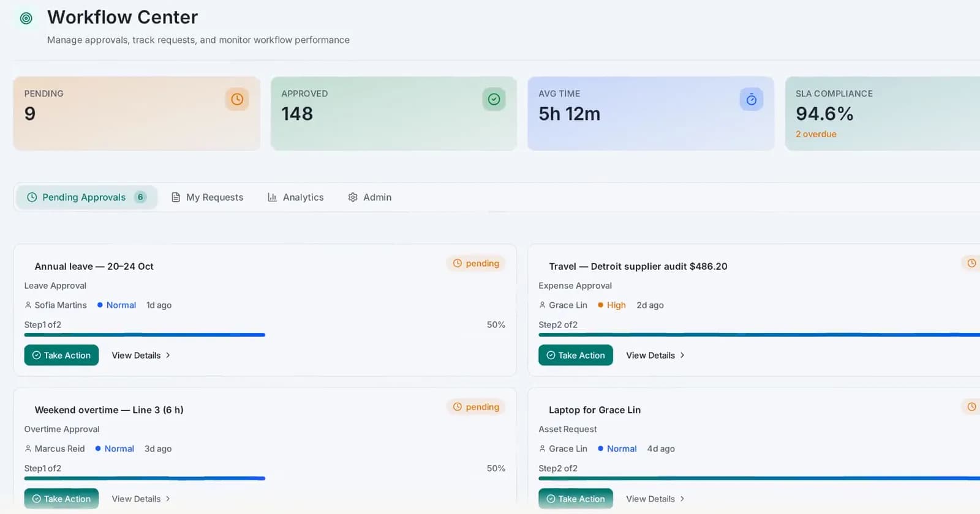View Details of the Weekend overtime request

pos(141,499)
